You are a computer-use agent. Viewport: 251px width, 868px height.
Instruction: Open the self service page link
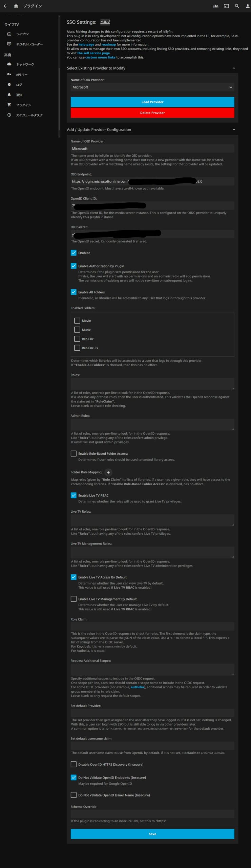click(93, 53)
